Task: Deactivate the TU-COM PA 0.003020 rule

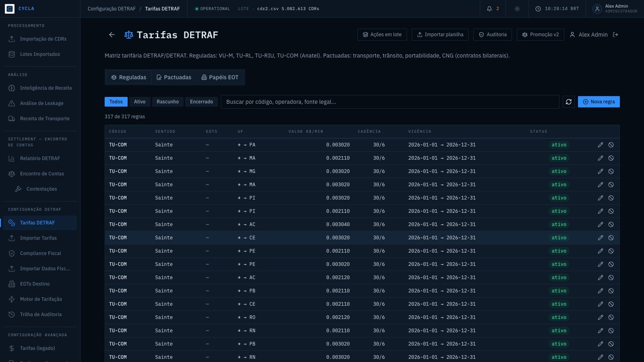Action: [x=611, y=145]
